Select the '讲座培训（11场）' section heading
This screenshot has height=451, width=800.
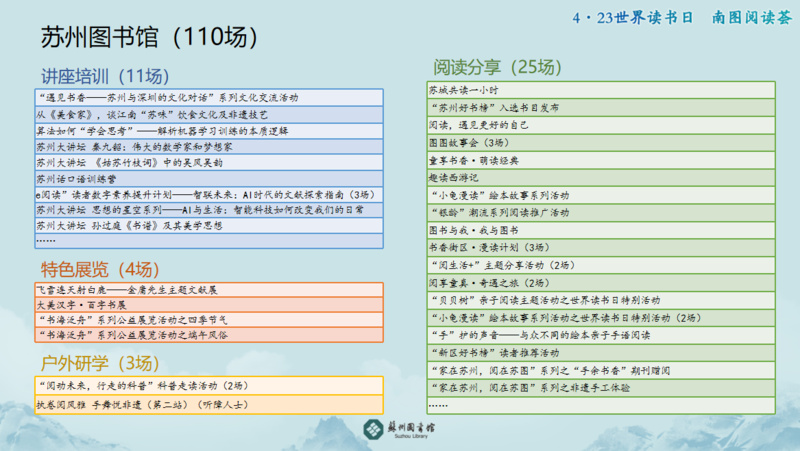(x=105, y=77)
